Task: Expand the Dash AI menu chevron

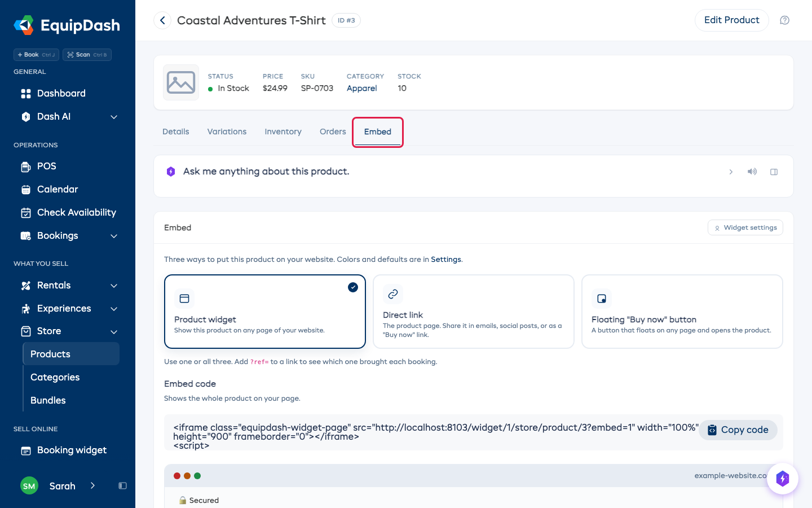Action: click(114, 117)
